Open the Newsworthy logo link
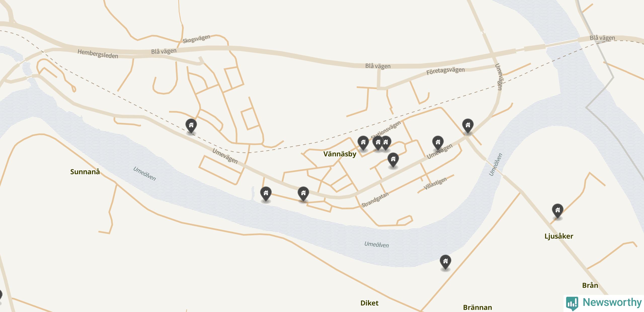644x312 pixels. [604, 303]
